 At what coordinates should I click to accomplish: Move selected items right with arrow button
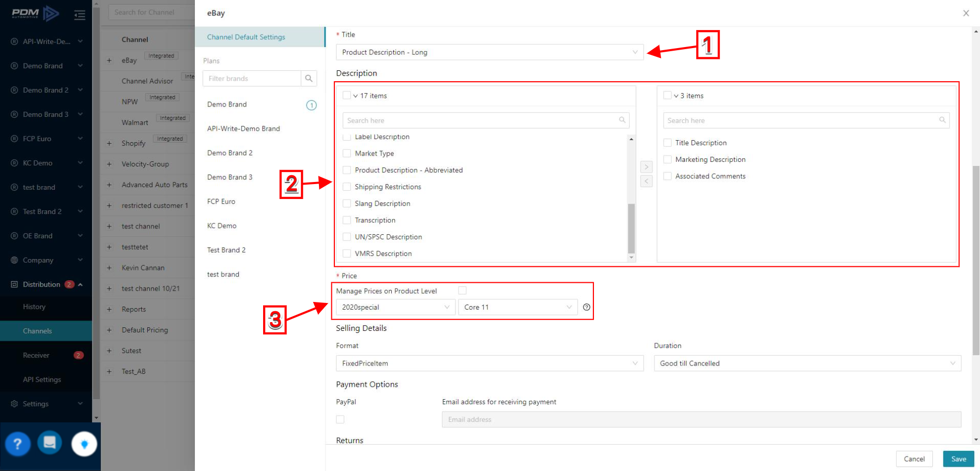[x=646, y=167]
